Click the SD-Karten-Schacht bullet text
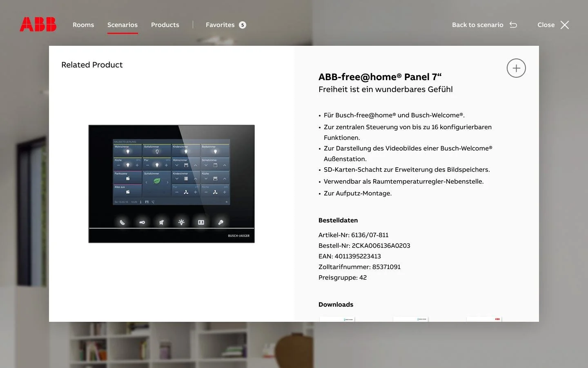The image size is (588, 368). 407,170
